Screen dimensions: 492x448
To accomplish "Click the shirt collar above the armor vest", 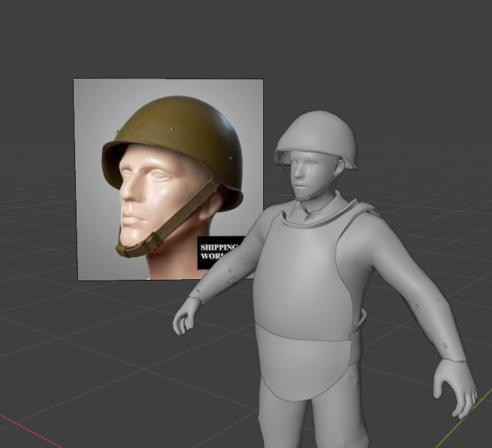I will tap(316, 207).
